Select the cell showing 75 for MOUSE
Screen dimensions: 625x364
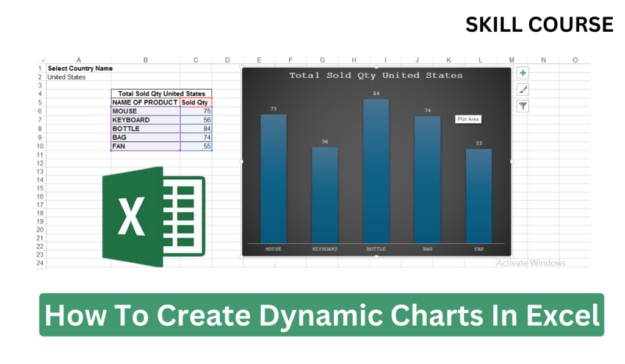pos(196,111)
